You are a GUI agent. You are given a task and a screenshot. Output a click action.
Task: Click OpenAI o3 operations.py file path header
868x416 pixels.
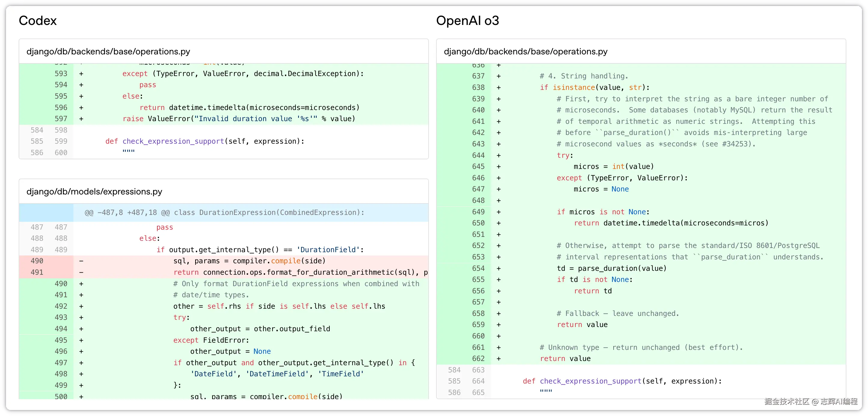pyautogui.click(x=525, y=51)
